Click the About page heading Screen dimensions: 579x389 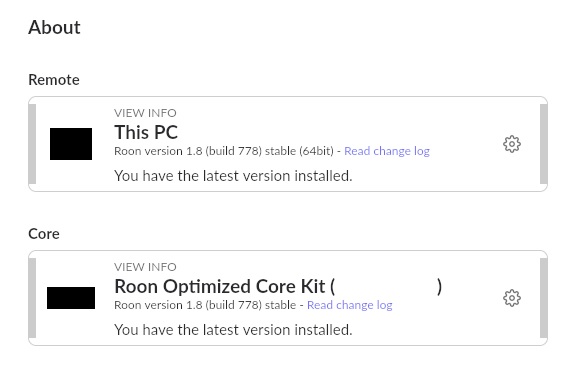54,27
